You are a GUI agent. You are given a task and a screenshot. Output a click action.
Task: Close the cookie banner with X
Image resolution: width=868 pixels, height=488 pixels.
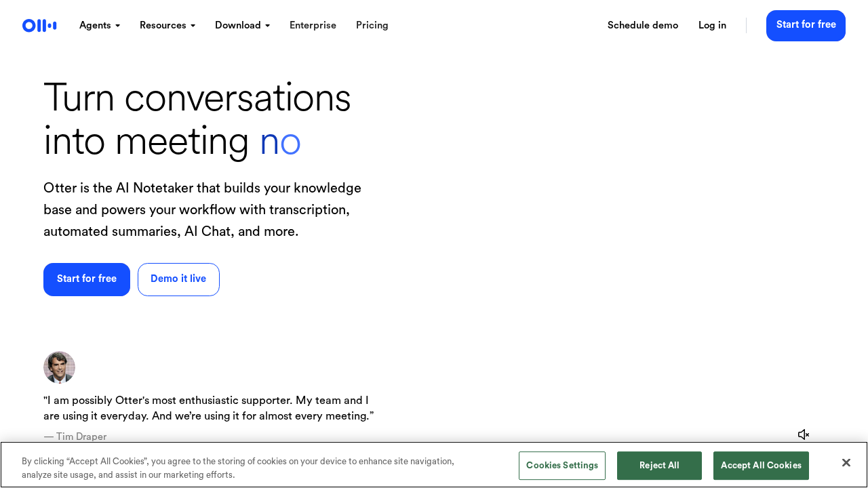click(846, 463)
